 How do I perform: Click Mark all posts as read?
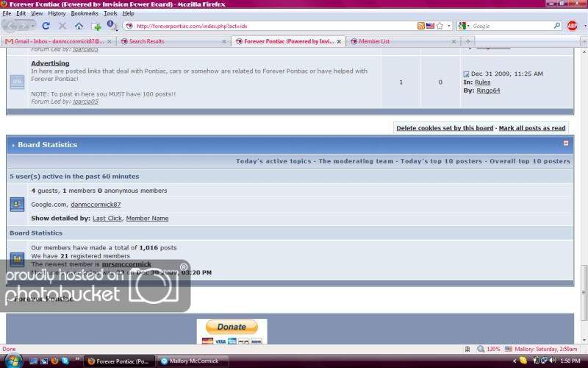click(531, 128)
